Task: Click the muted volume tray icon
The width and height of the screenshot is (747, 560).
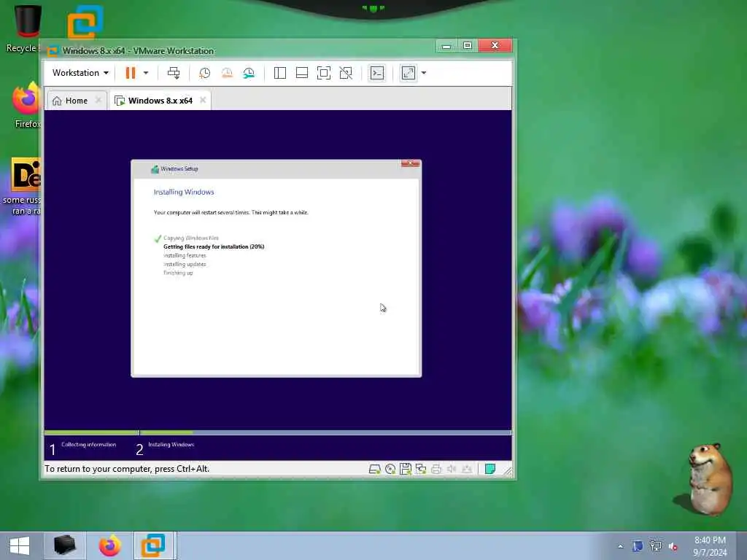Action: [x=673, y=546]
